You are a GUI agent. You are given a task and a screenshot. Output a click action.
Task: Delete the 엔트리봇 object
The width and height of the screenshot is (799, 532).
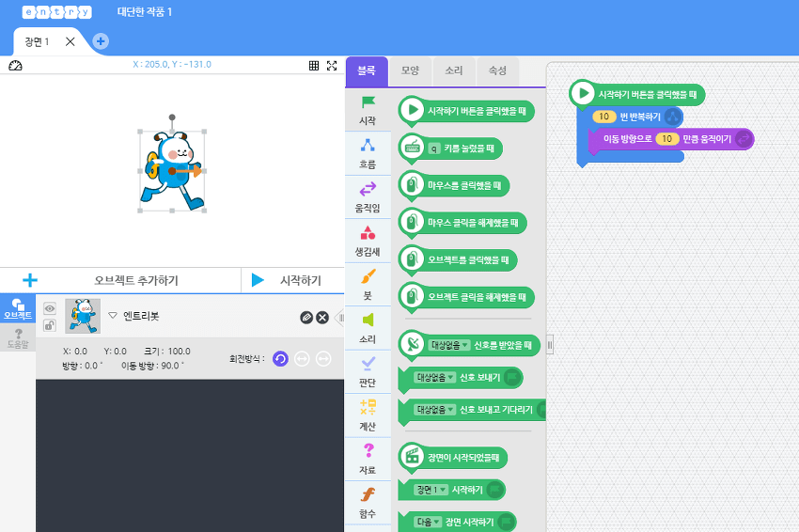pos(322,318)
